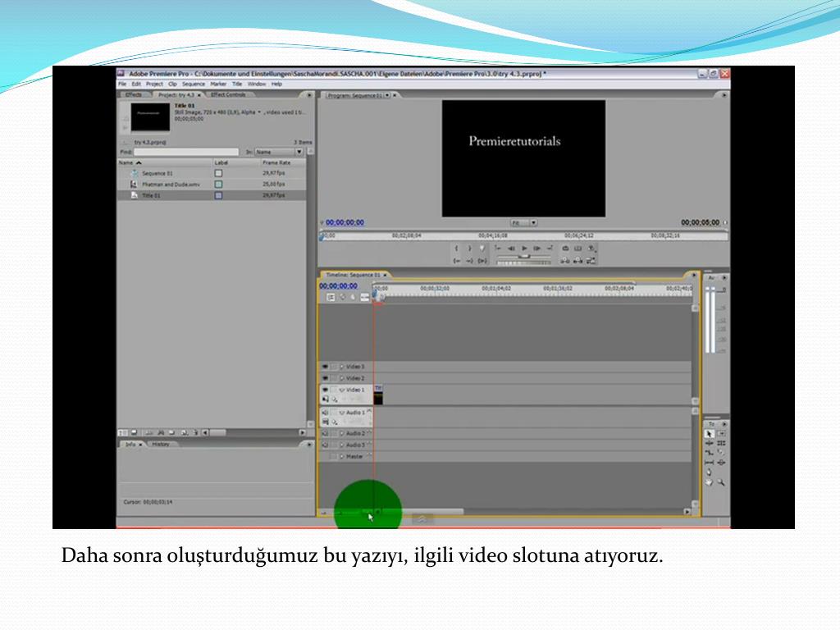Toggle Video 1 track eye visibility
The height and width of the screenshot is (630, 840).
click(325, 390)
